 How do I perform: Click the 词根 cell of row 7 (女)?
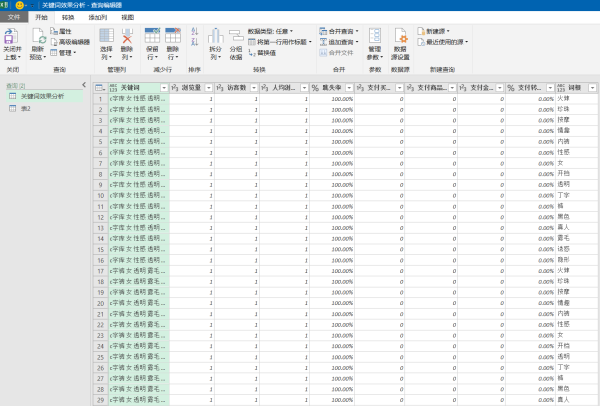pyautogui.click(x=576, y=163)
